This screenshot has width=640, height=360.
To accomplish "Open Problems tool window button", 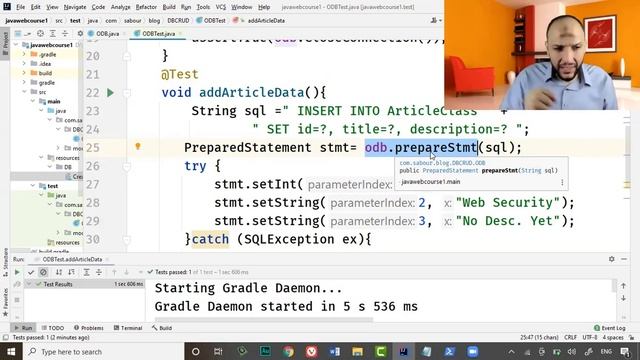I will pyautogui.click(x=89, y=328).
